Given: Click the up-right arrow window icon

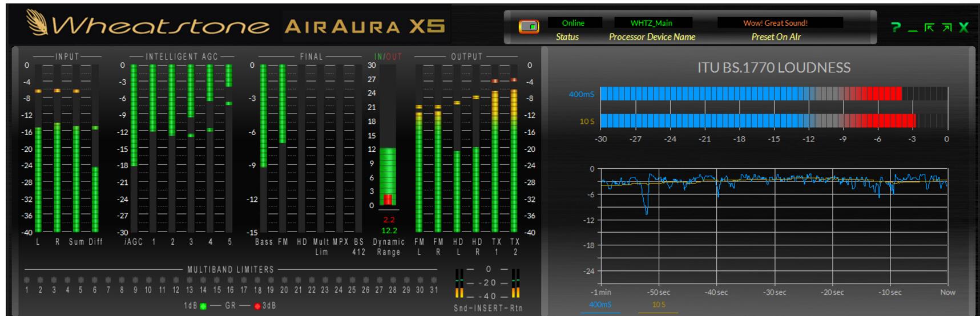Looking at the screenshot, I should 947,27.
